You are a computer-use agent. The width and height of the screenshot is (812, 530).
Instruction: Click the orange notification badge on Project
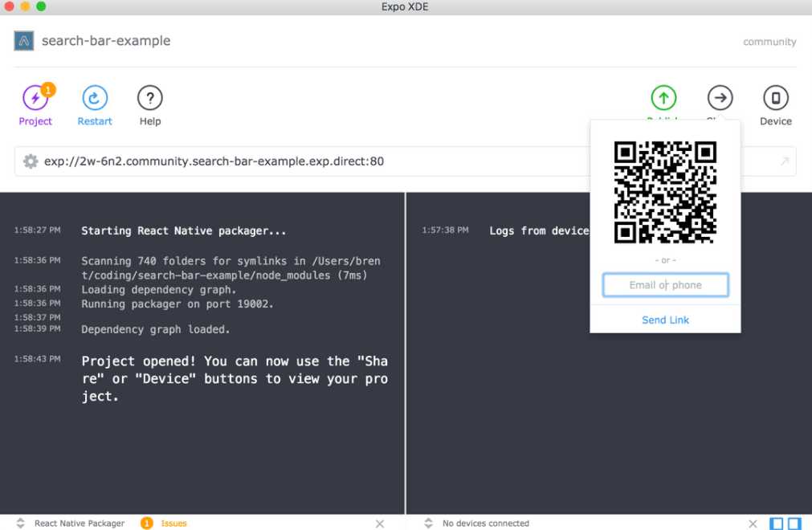[48, 90]
